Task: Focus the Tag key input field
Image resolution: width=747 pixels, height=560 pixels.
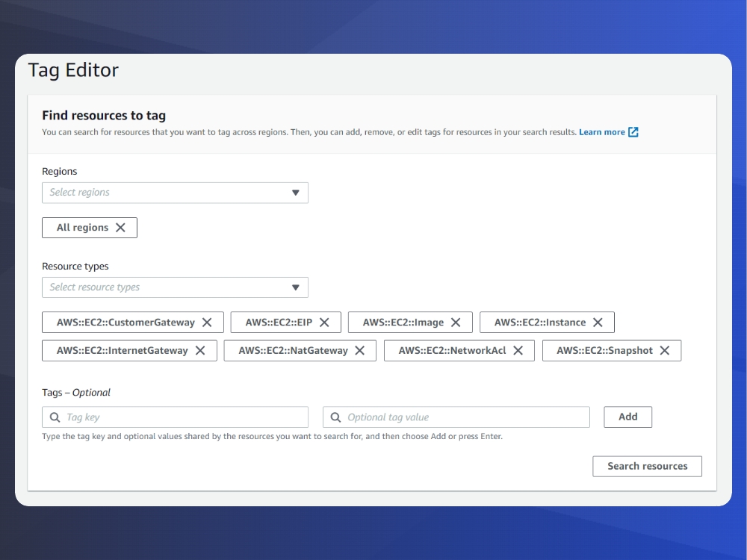Action: [x=175, y=417]
